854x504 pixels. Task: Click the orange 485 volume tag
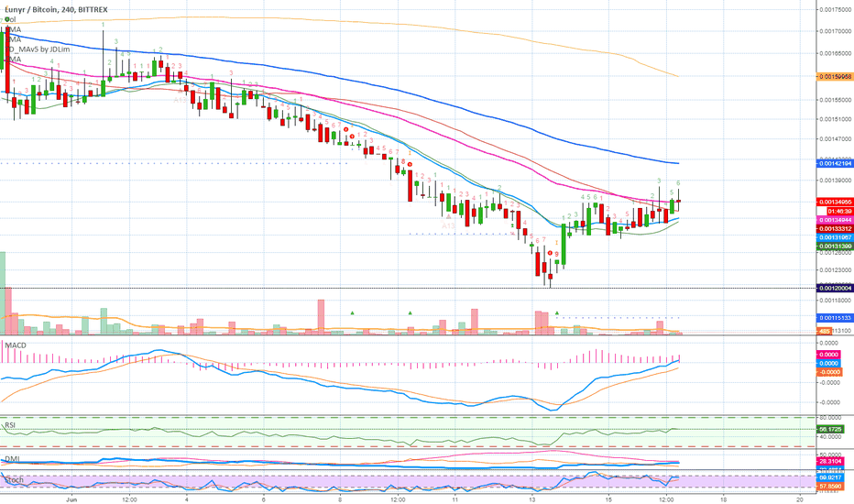824,331
